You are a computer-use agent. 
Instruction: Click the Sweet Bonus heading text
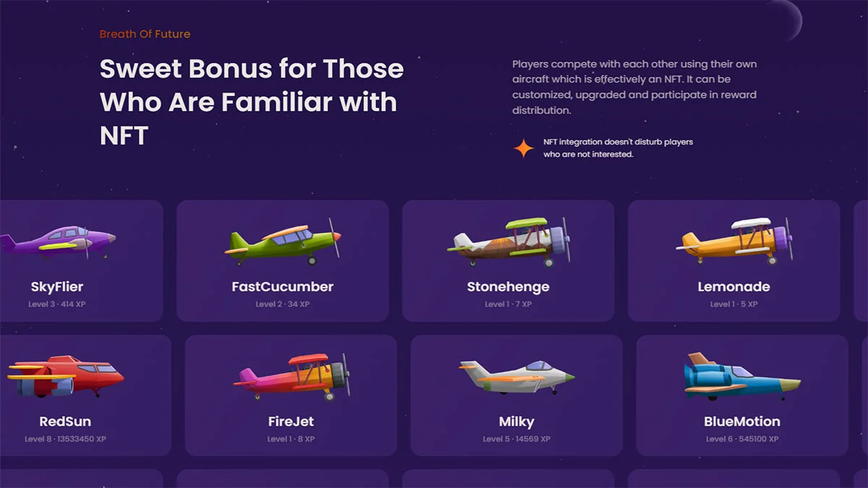tap(252, 101)
